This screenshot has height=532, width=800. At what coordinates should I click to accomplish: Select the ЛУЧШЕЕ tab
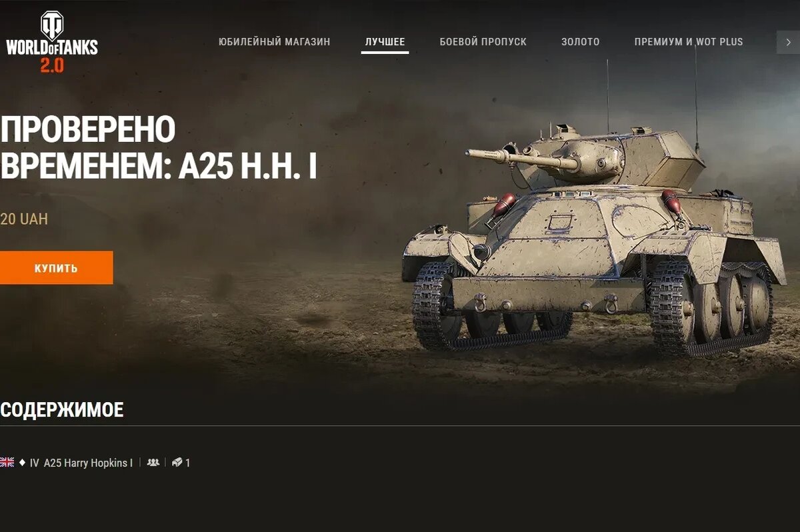(385, 42)
